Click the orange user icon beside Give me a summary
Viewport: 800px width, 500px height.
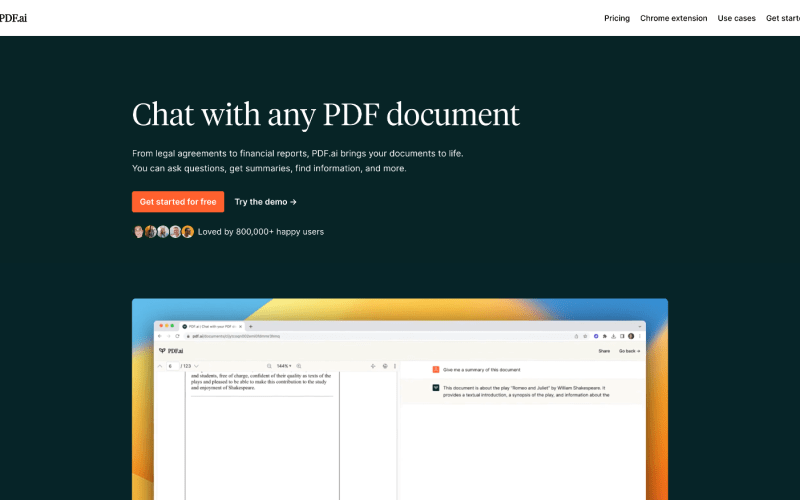(x=436, y=369)
